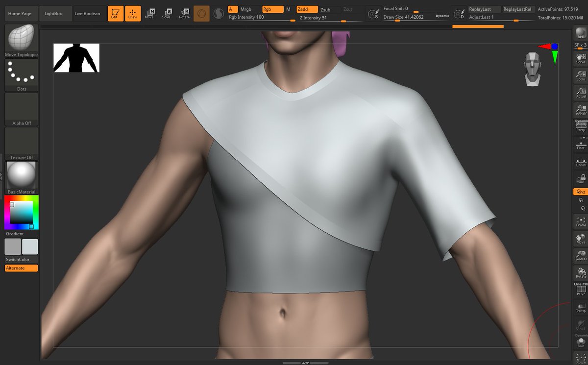Image resolution: width=588 pixels, height=365 pixels.
Task: Render with the BPR button
Action: coord(581,33)
